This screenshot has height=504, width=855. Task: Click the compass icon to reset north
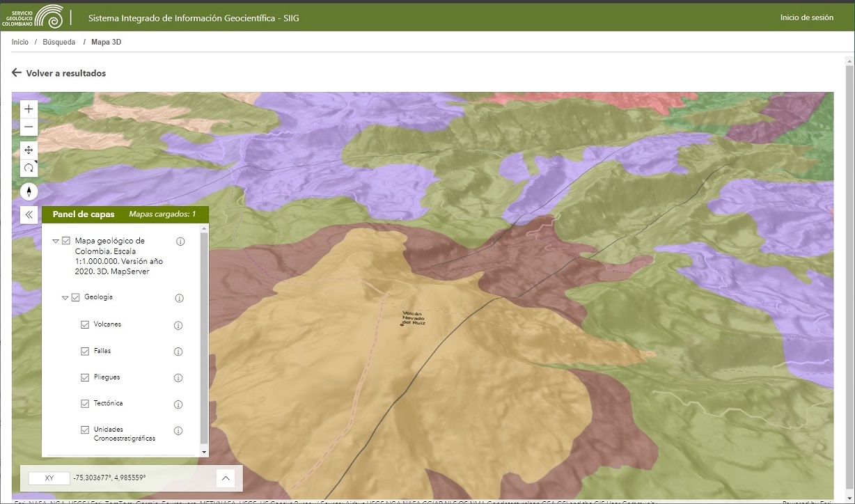(29, 191)
